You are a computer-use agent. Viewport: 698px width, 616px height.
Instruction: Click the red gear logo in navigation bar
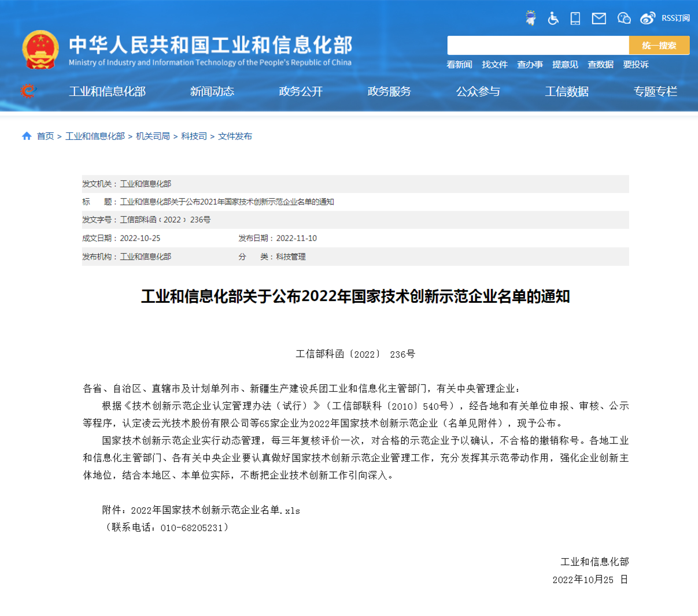[x=27, y=91]
